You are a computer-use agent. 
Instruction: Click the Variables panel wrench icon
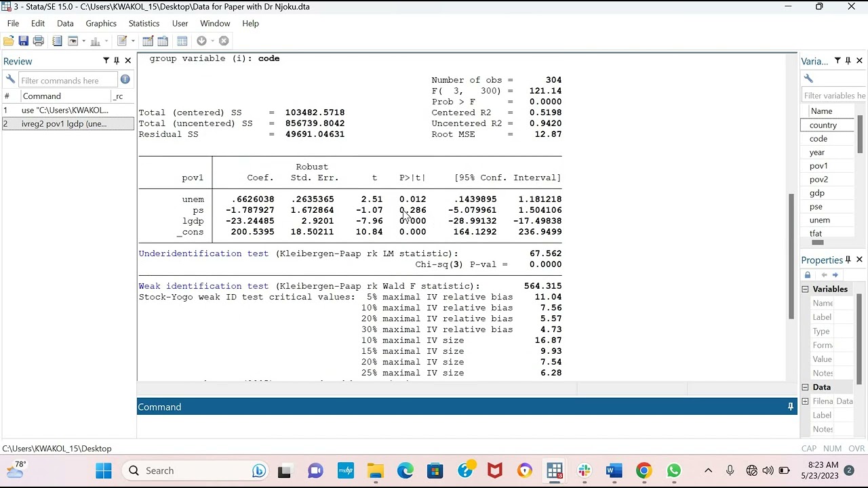[808, 79]
